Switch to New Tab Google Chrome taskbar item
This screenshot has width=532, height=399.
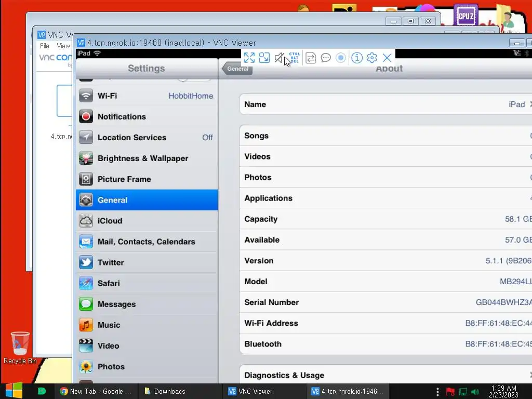click(x=96, y=391)
